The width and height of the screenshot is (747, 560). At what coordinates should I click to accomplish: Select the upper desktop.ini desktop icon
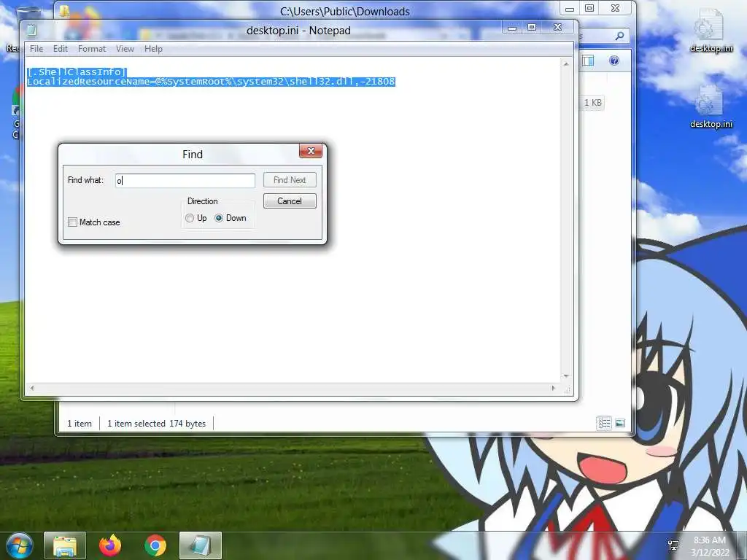point(711,31)
